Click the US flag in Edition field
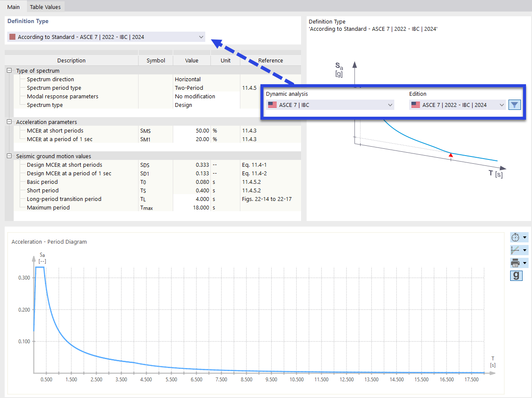Screen dimensions: 532x398 coord(415,105)
